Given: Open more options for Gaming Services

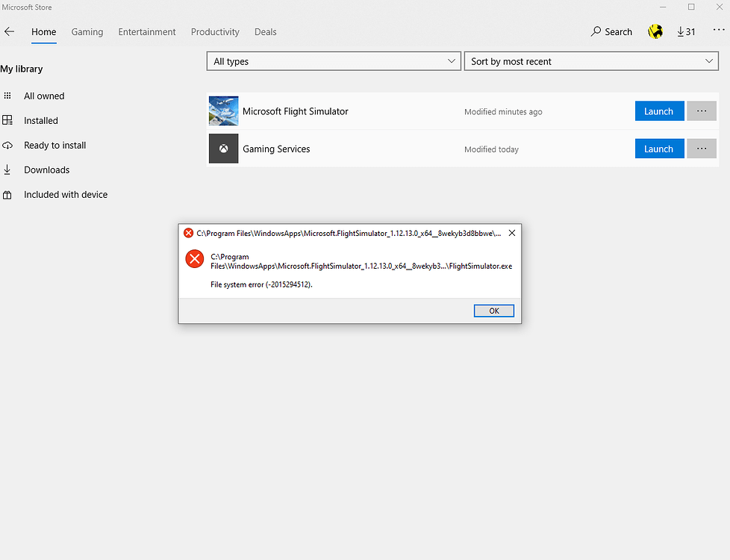Looking at the screenshot, I should pos(701,149).
